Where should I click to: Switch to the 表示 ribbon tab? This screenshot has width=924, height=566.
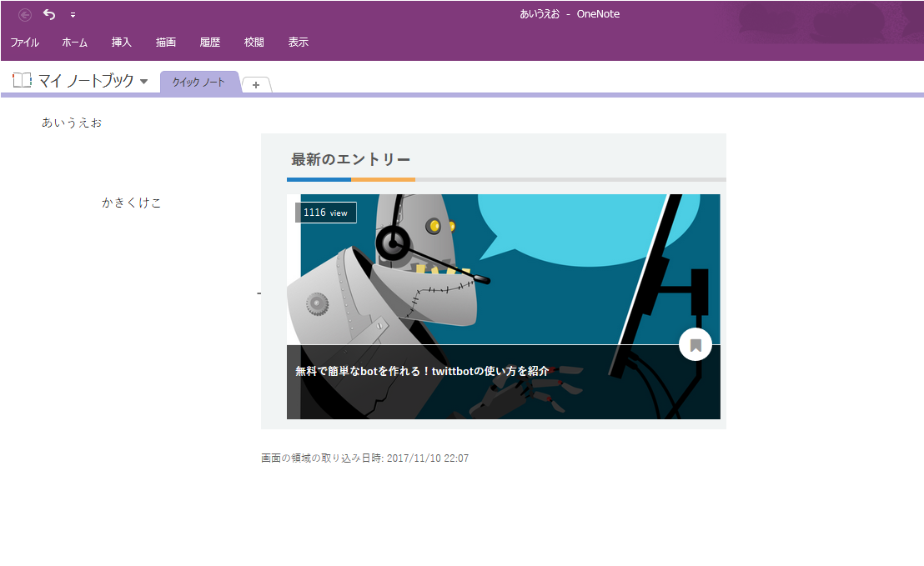pyautogui.click(x=298, y=42)
